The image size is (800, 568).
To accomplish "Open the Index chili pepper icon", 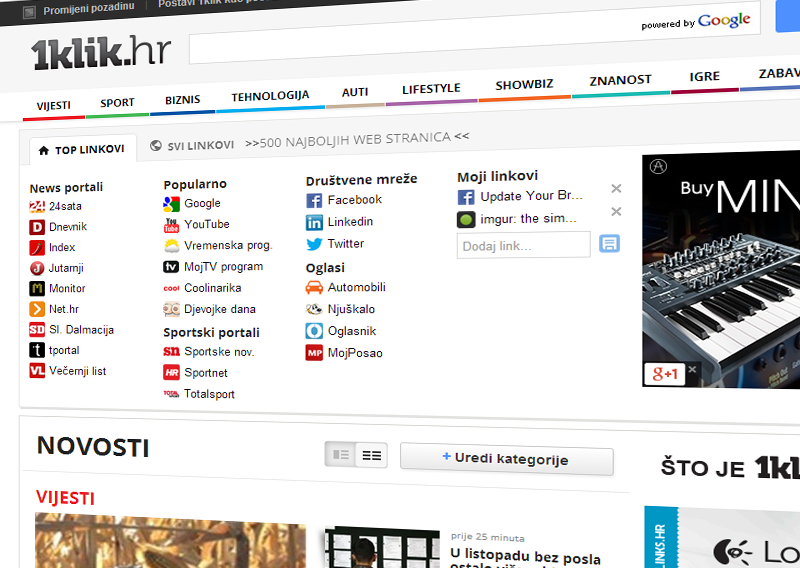I will [x=37, y=248].
